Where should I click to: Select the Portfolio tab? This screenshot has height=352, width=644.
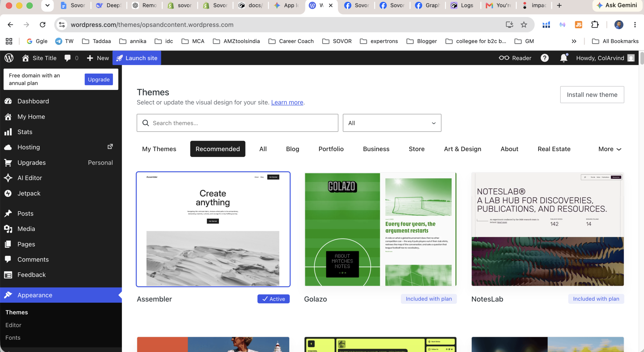point(331,149)
